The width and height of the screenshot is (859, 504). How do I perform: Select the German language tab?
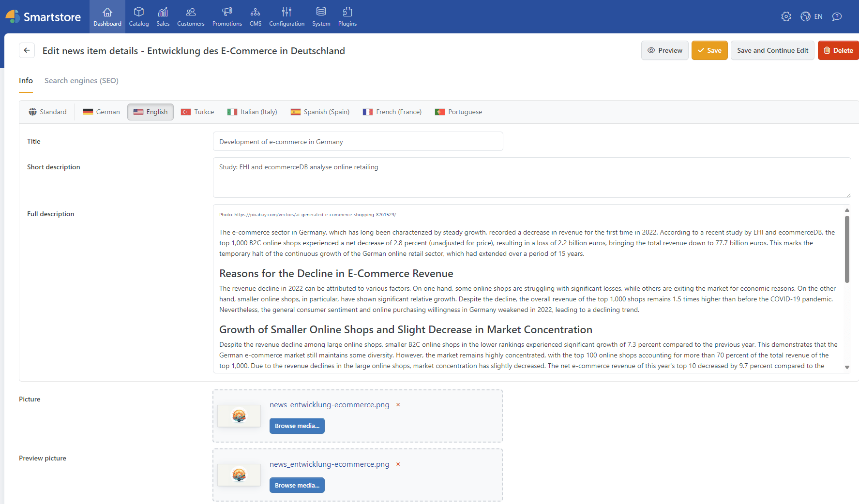pos(101,112)
